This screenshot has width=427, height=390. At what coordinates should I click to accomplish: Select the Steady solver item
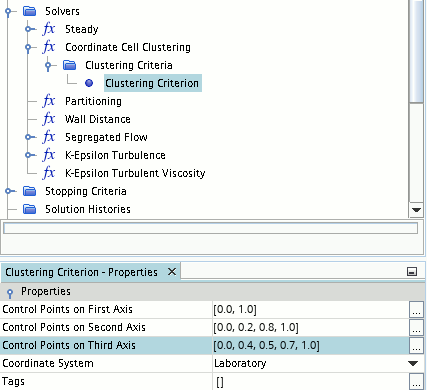82,29
